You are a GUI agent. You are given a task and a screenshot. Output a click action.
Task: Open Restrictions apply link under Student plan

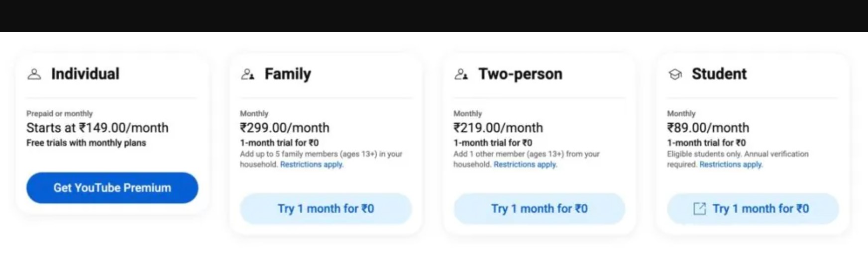pos(731,165)
